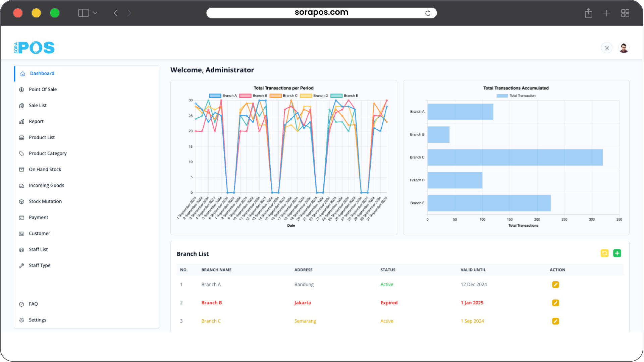Viewport: 644px width, 362px height.
Task: Open the administrator profile avatar
Action: (624, 48)
